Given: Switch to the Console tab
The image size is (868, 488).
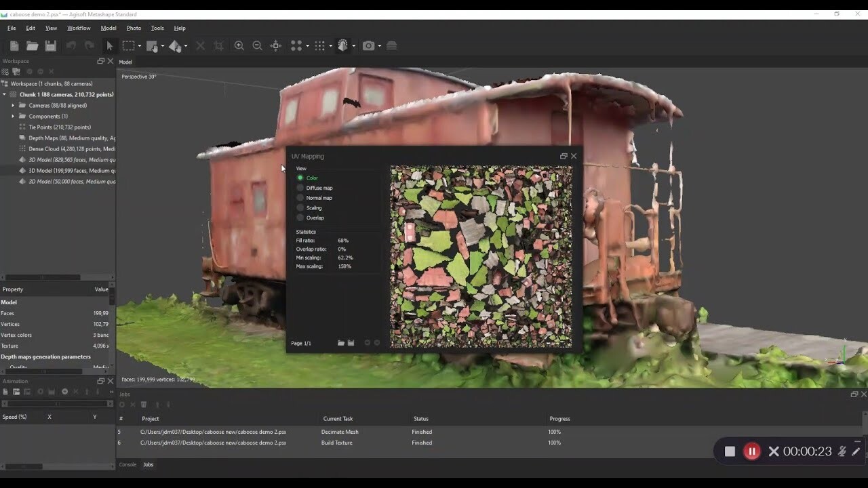Looking at the screenshot, I should 127,464.
